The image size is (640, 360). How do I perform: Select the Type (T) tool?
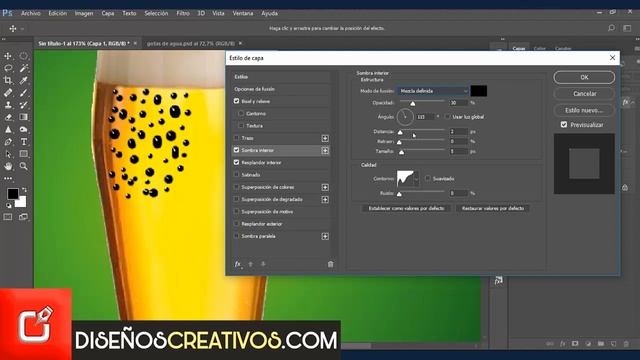coord(24,142)
